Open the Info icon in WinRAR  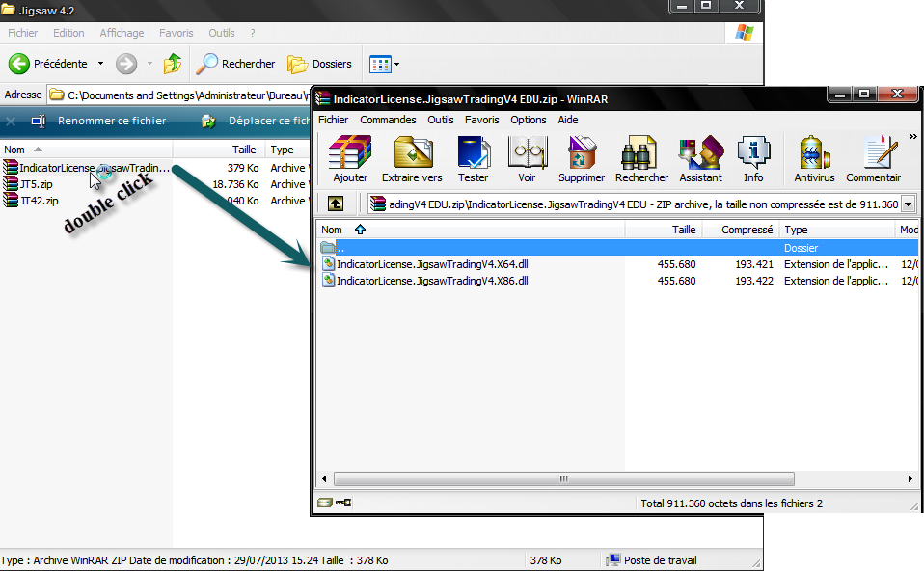(753, 158)
